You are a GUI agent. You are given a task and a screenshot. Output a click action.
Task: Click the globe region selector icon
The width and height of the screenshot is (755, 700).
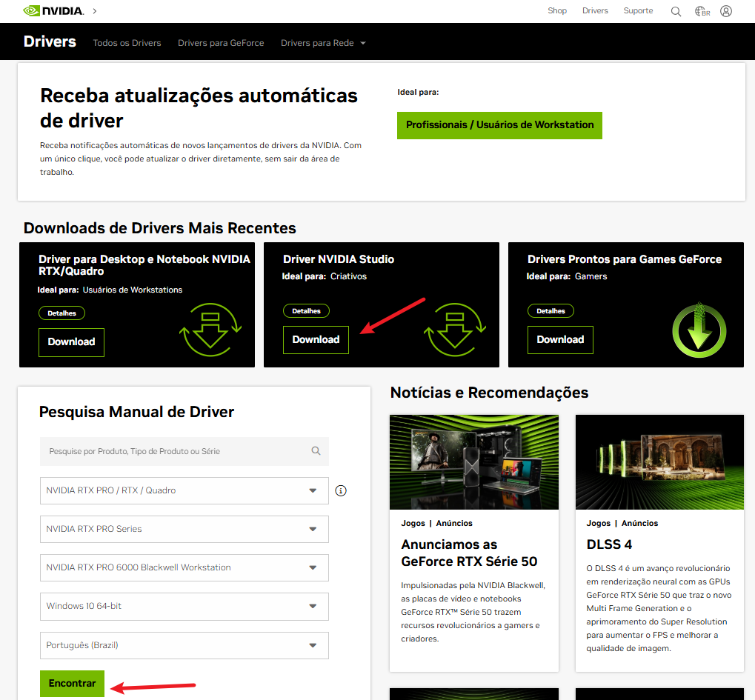coord(702,11)
